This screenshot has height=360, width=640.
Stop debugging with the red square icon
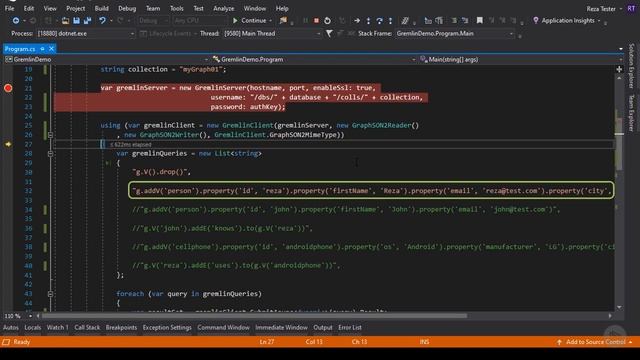point(316,20)
